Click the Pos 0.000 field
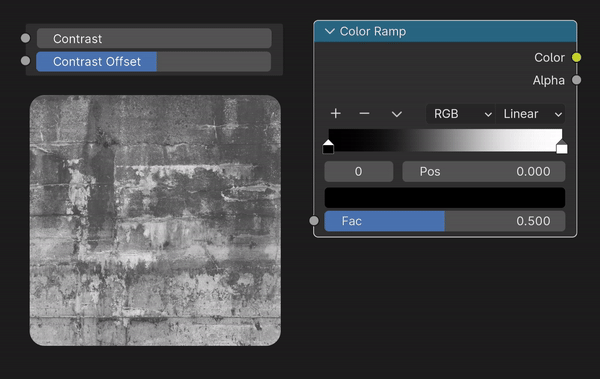Image resolution: width=600 pixels, height=379 pixels. [484, 172]
